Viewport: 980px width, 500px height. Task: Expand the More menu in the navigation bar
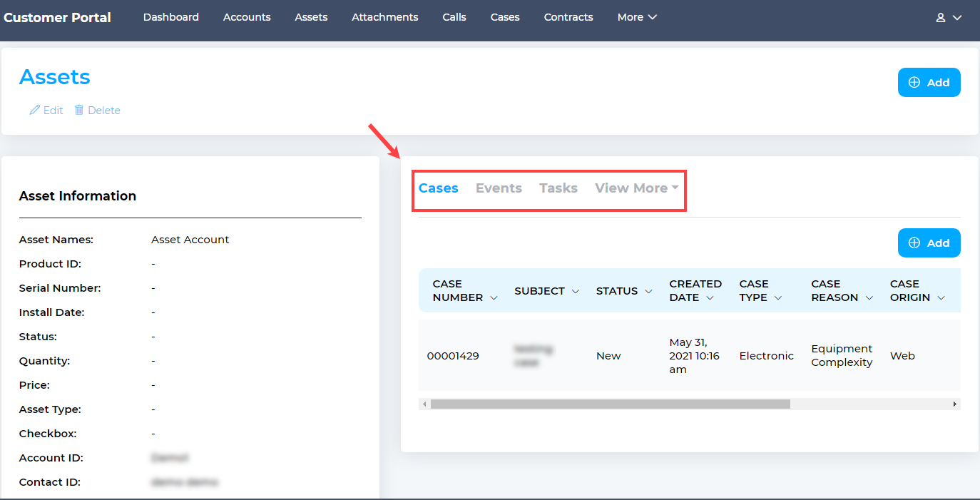pos(636,17)
